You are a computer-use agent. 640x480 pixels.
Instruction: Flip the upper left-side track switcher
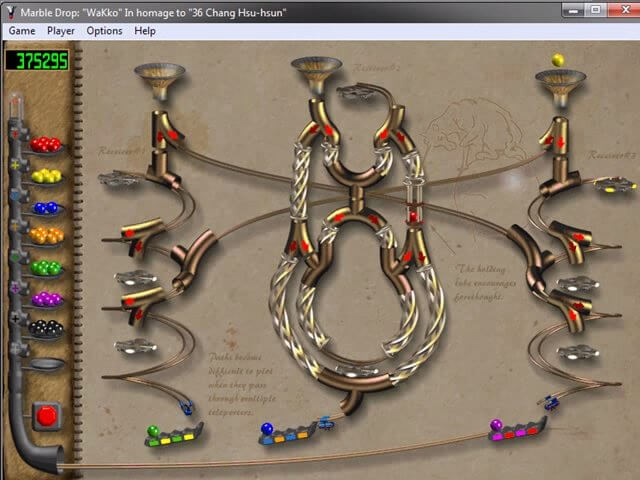point(141,237)
